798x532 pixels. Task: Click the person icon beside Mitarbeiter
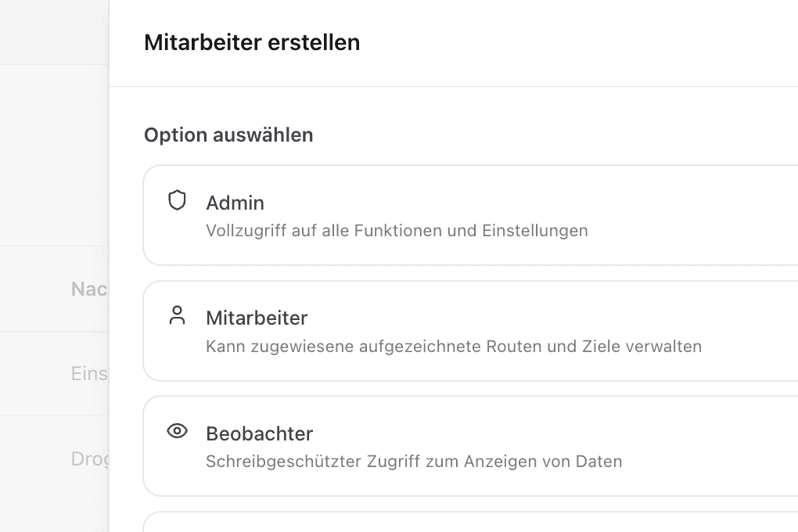pyautogui.click(x=178, y=316)
